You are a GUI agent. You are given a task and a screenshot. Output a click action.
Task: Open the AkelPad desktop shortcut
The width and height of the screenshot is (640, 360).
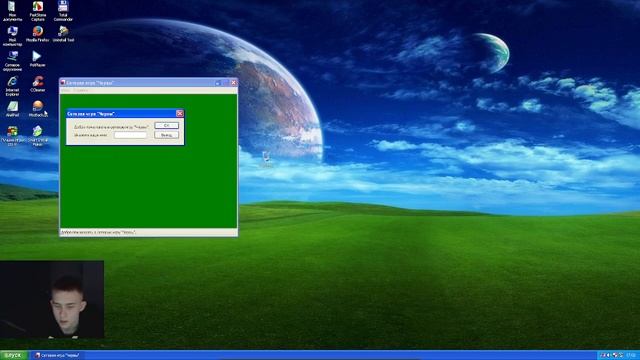coord(12,109)
